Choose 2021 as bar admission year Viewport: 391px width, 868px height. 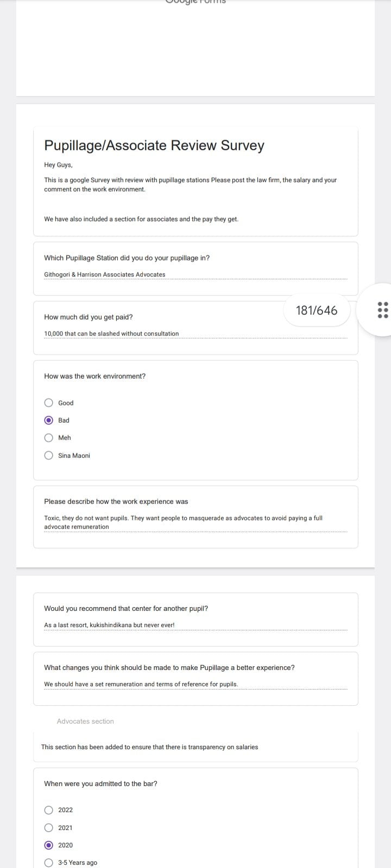(49, 827)
